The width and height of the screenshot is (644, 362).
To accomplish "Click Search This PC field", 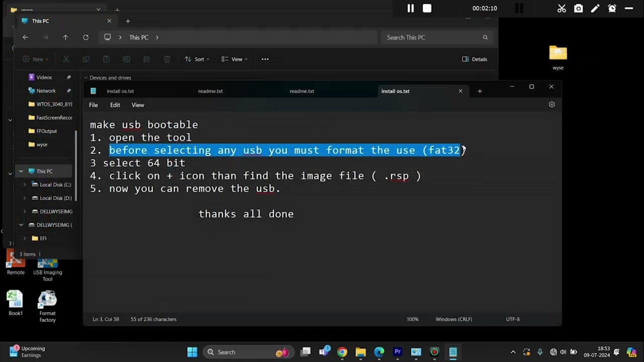I will [437, 37].
